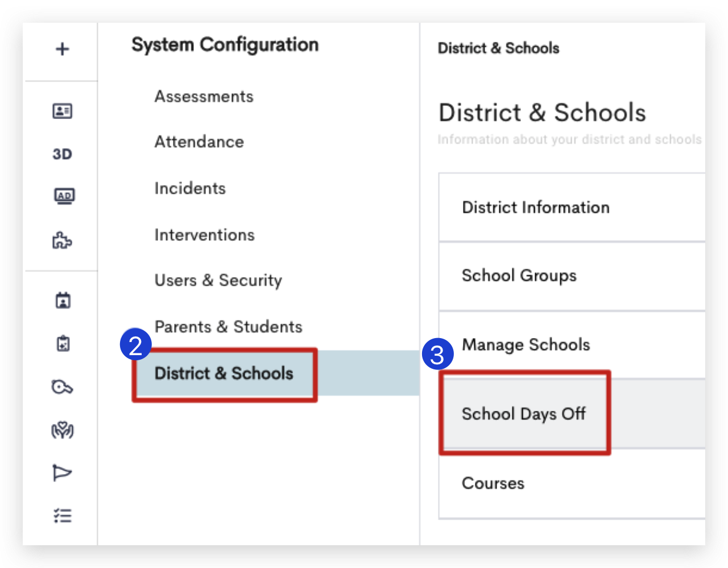
Task: Click the AD monitor icon in the sidebar
Action: click(64, 196)
